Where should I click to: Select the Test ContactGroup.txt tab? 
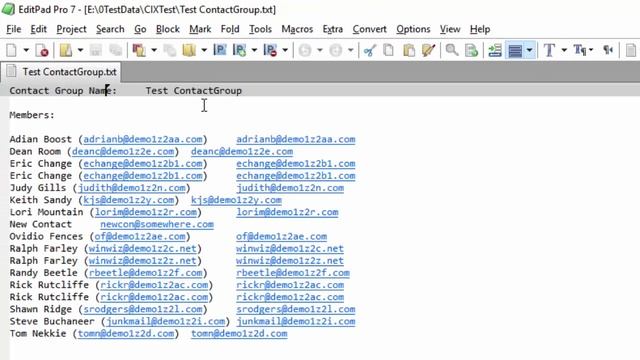[x=61, y=72]
